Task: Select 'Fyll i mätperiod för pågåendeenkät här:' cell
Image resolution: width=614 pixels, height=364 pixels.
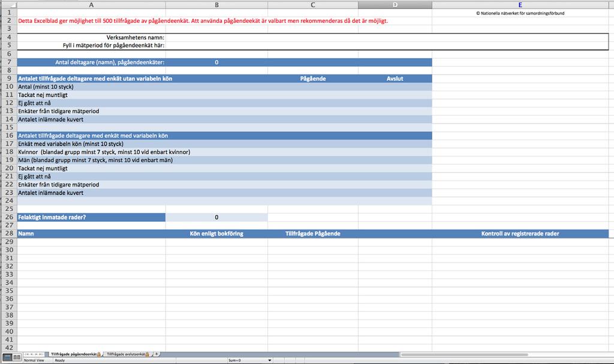Action: click(91, 46)
